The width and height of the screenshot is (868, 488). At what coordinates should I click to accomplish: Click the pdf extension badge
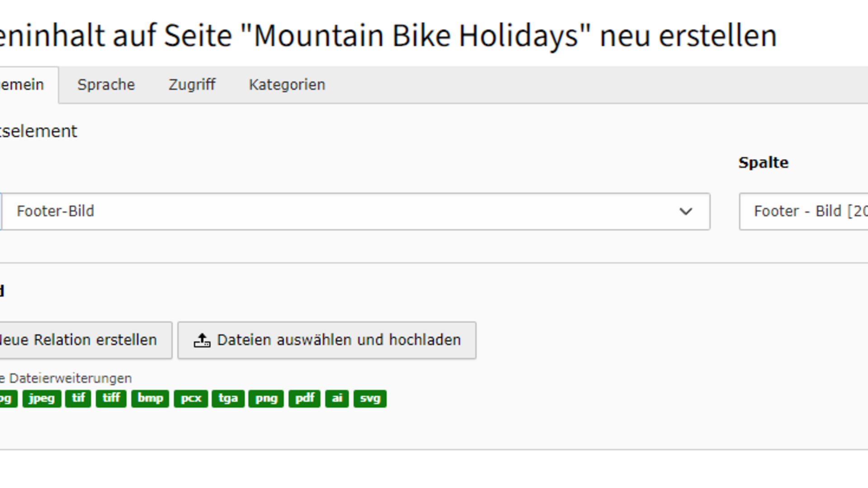coord(304,399)
